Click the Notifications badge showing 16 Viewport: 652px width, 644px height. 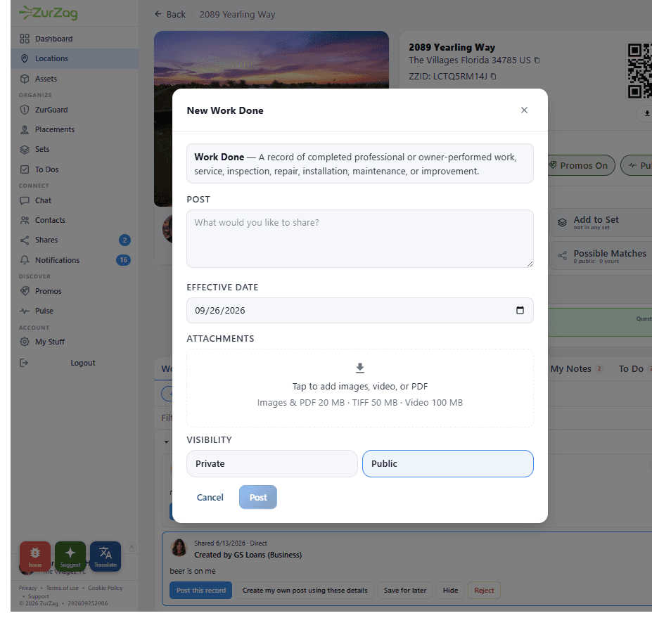click(124, 260)
